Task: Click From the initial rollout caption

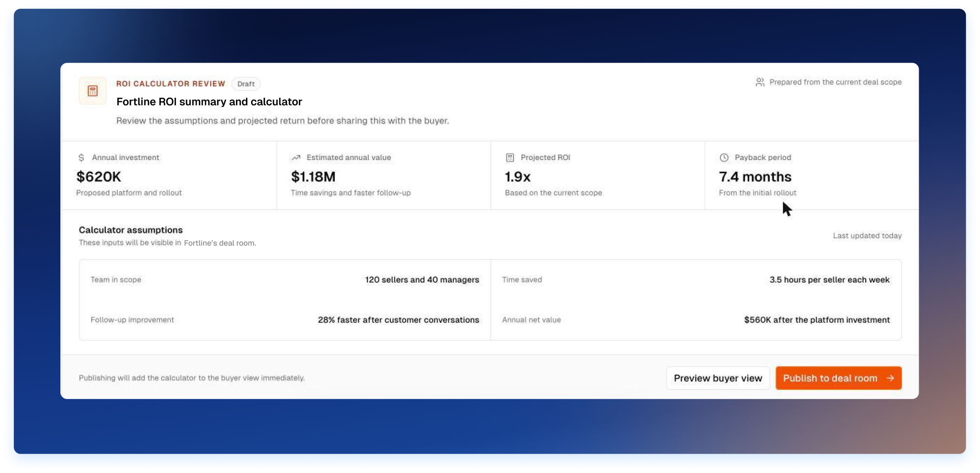Action: (758, 193)
